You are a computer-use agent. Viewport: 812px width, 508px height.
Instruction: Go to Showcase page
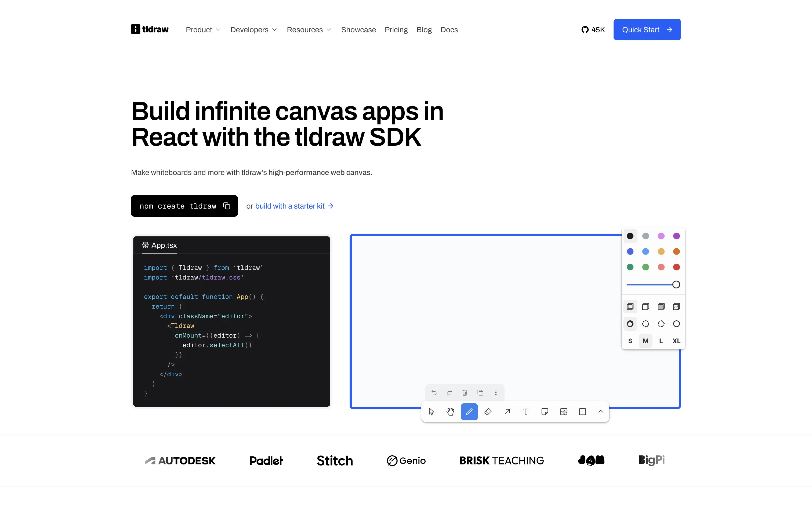(x=358, y=30)
